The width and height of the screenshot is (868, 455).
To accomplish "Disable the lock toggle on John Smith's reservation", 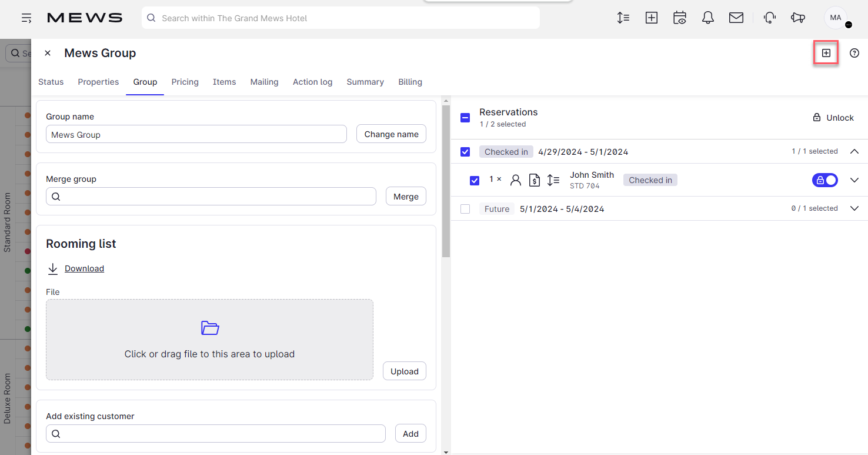I will [824, 180].
